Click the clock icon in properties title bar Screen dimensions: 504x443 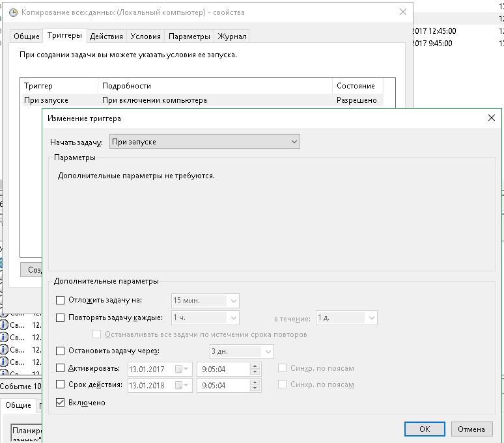click(x=13, y=12)
